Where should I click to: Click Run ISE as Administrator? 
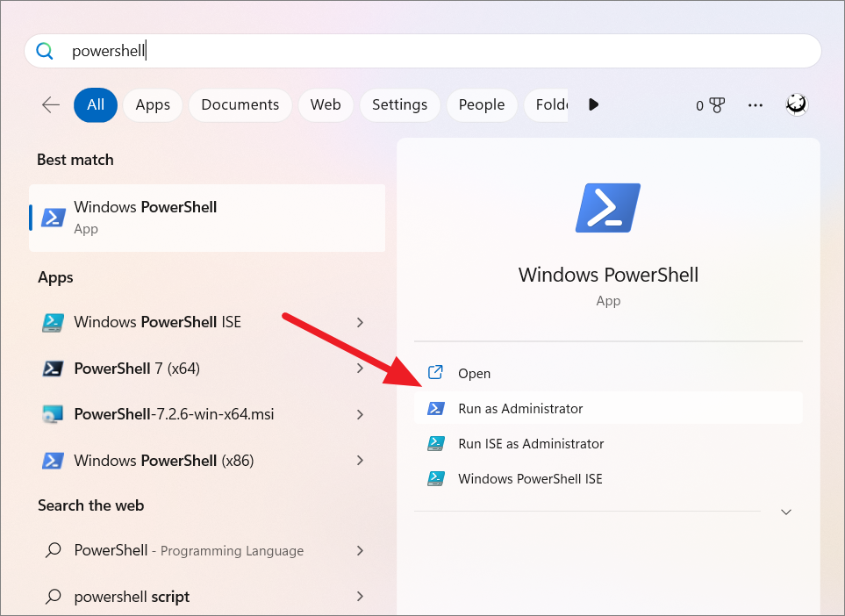530,444
